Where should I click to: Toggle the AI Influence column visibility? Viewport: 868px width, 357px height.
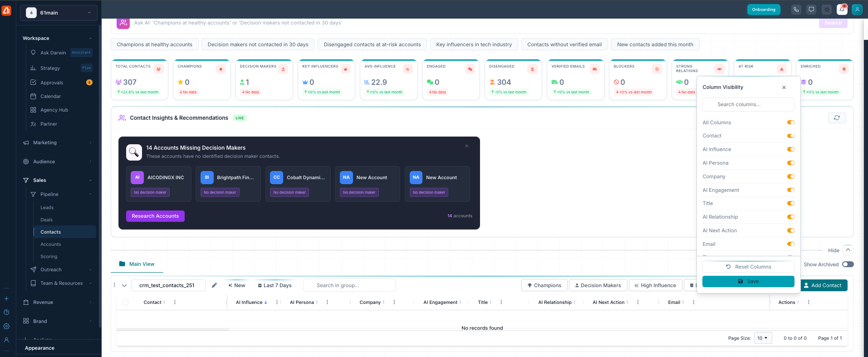(791, 149)
